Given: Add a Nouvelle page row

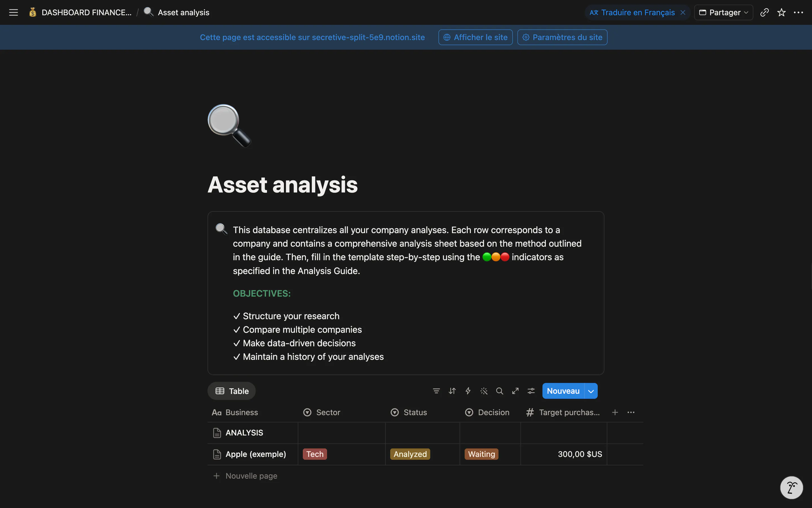Looking at the screenshot, I should (245, 476).
